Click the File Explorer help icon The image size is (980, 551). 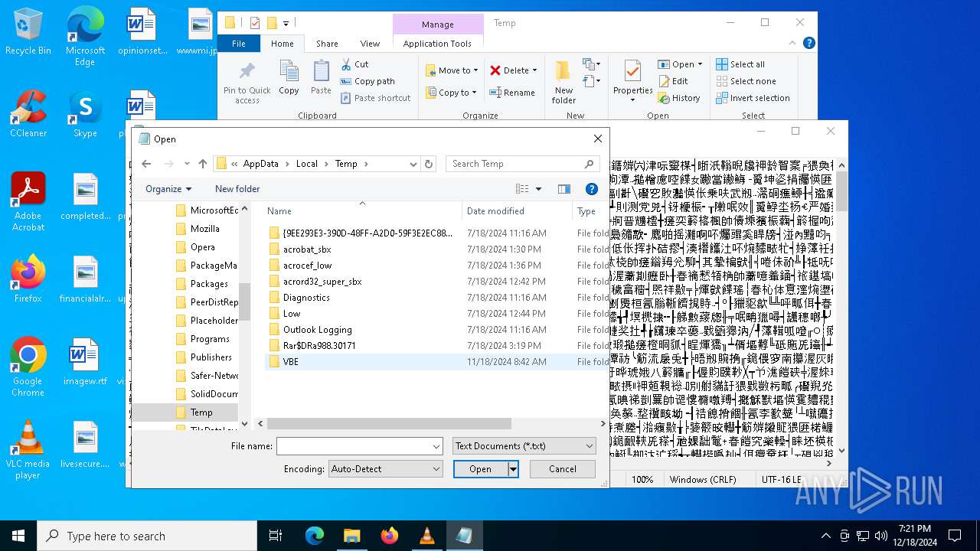tap(809, 44)
